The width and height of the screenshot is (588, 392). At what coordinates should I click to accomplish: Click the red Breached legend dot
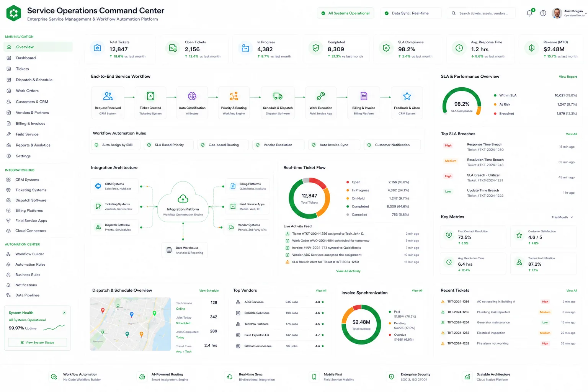click(495, 114)
